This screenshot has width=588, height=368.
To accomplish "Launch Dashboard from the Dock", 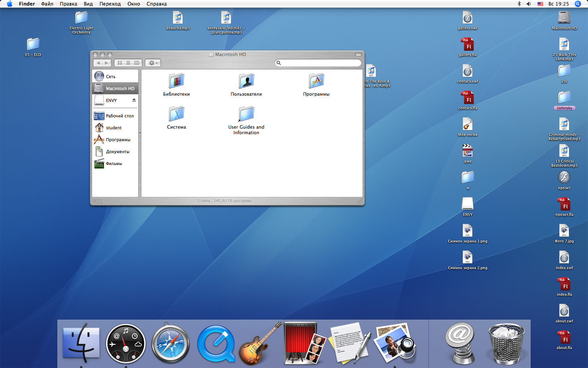I will (126, 343).
